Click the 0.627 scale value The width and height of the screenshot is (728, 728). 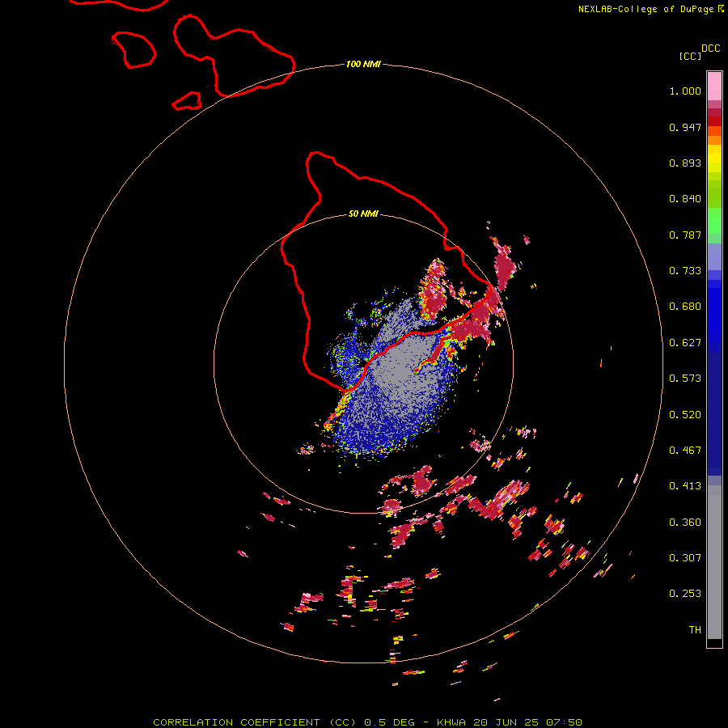click(x=685, y=343)
